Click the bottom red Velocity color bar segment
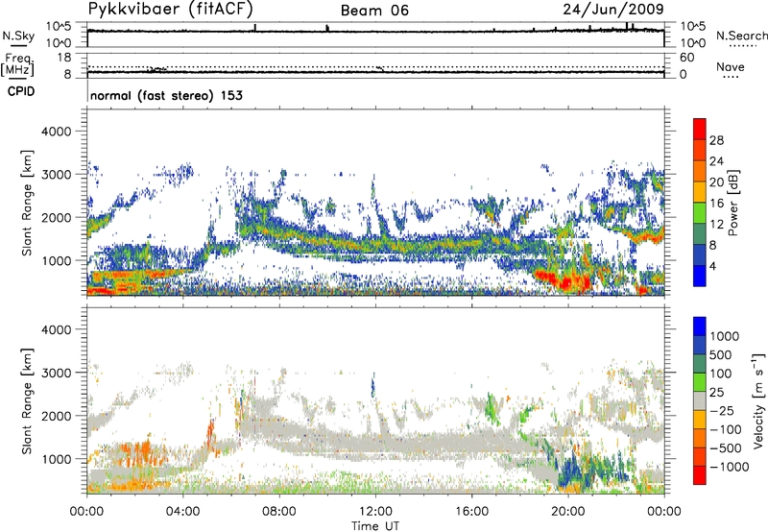 [x=700, y=475]
